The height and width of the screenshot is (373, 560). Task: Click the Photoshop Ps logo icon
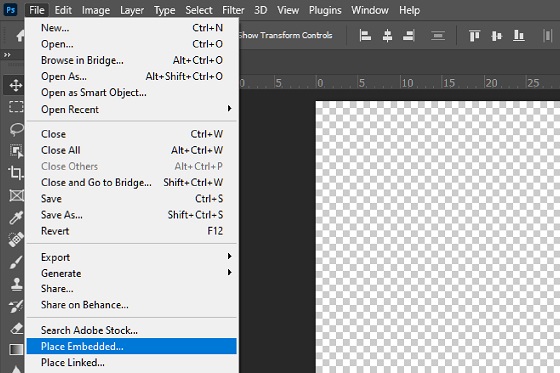click(x=11, y=10)
